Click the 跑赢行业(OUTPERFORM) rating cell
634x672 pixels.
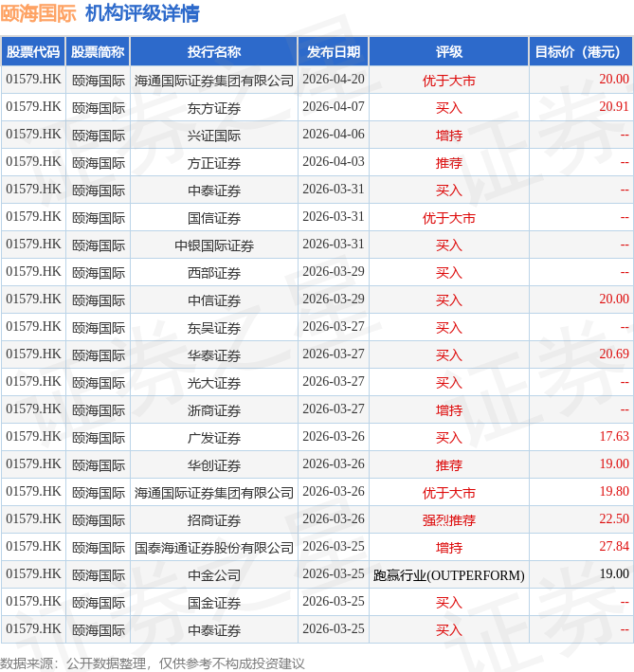449,575
